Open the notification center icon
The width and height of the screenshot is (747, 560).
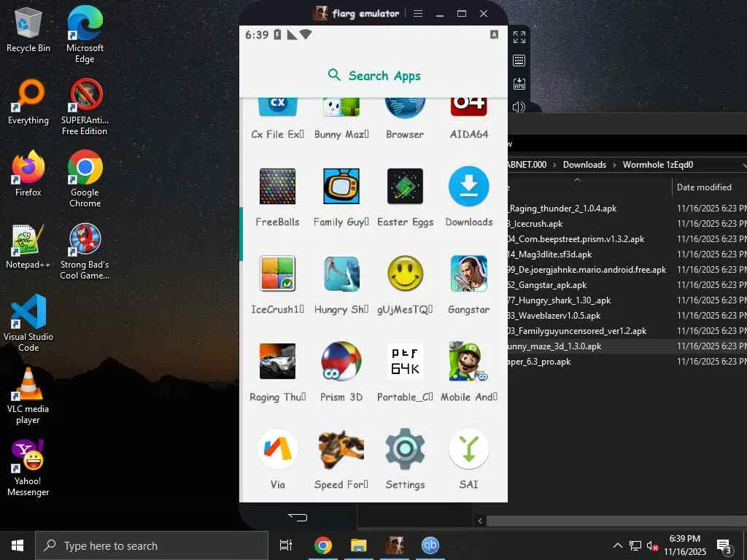pos(724,545)
